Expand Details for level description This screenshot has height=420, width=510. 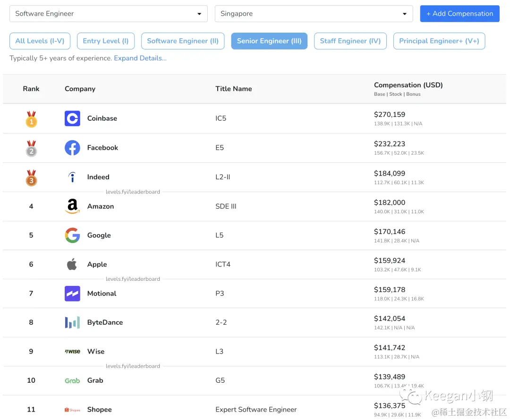(x=140, y=58)
